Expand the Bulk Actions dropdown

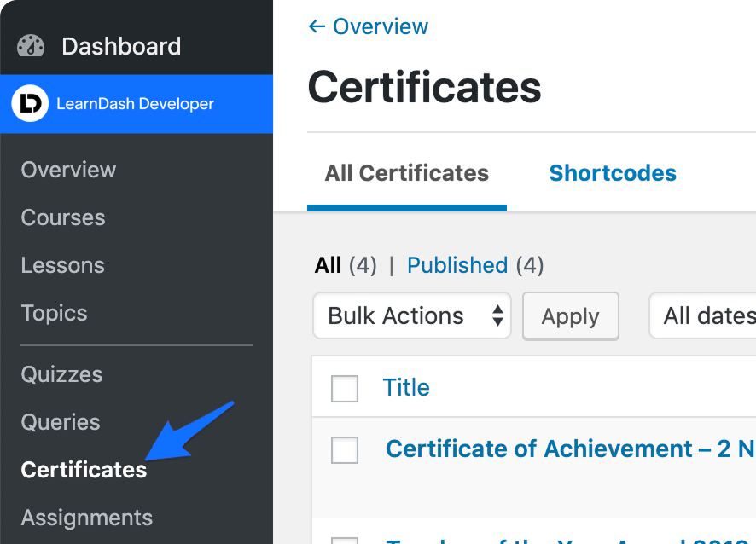pyautogui.click(x=411, y=316)
